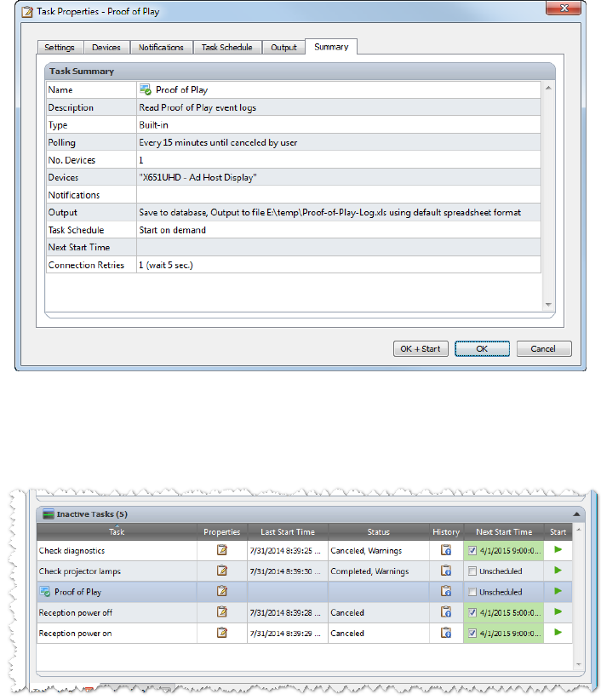Start the Reception power off task

point(558,611)
